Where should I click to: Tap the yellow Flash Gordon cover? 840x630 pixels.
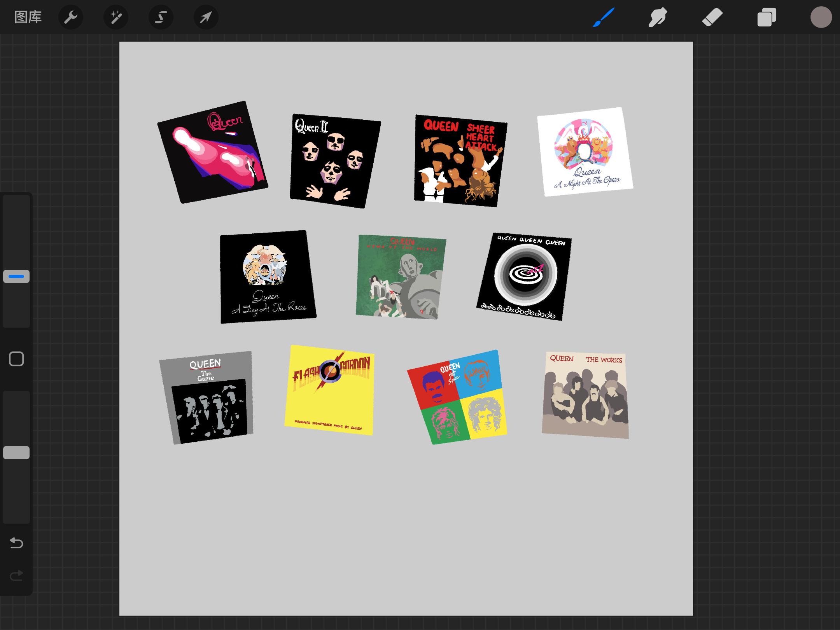[329, 390]
